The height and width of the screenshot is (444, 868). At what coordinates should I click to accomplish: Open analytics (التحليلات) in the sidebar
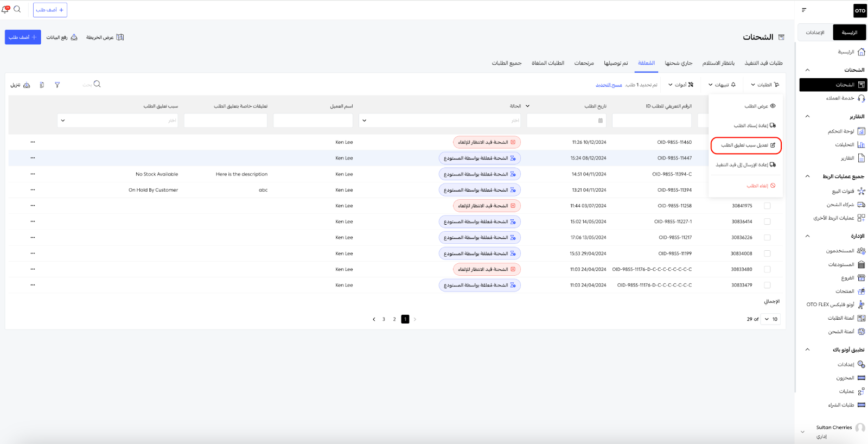tap(850, 145)
